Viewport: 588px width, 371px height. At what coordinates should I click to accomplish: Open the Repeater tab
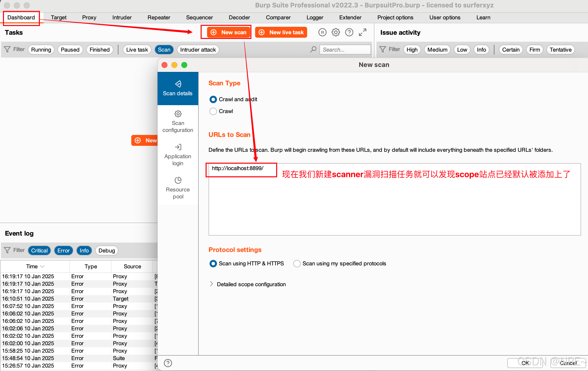159,17
